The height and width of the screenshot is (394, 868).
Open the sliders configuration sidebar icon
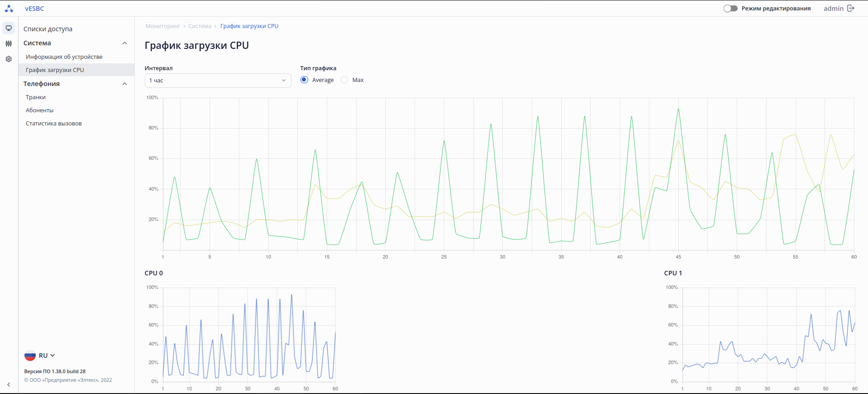[x=9, y=43]
